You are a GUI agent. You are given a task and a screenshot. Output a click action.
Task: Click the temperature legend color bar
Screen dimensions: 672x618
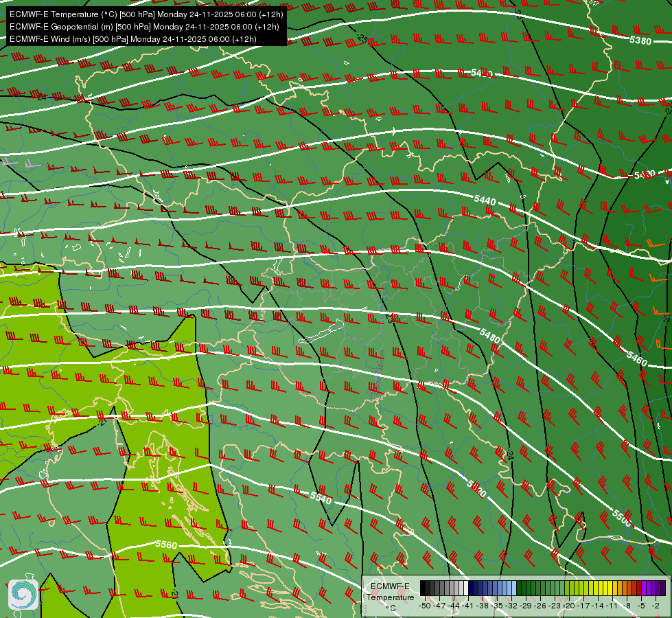542,588
